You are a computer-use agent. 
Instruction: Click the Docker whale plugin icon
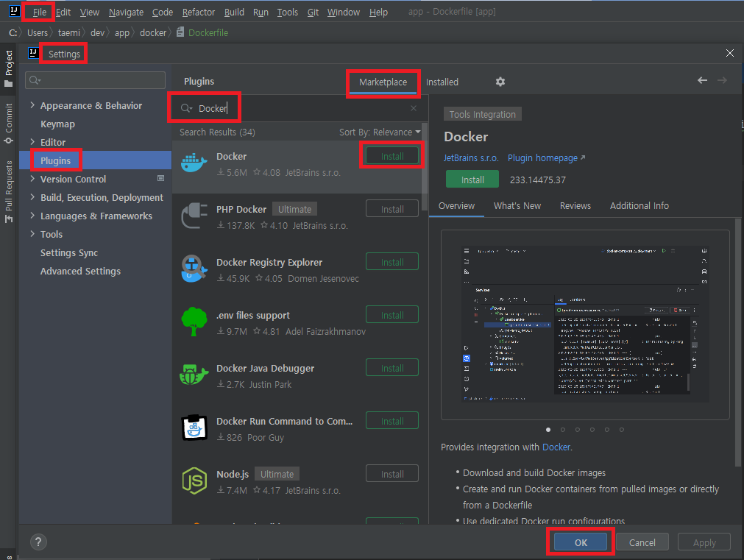194,163
